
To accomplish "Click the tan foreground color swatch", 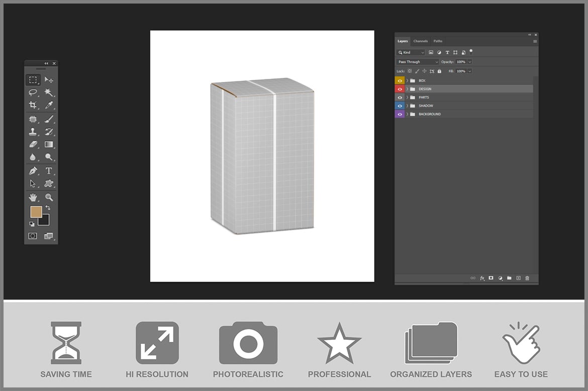I will click(x=36, y=212).
